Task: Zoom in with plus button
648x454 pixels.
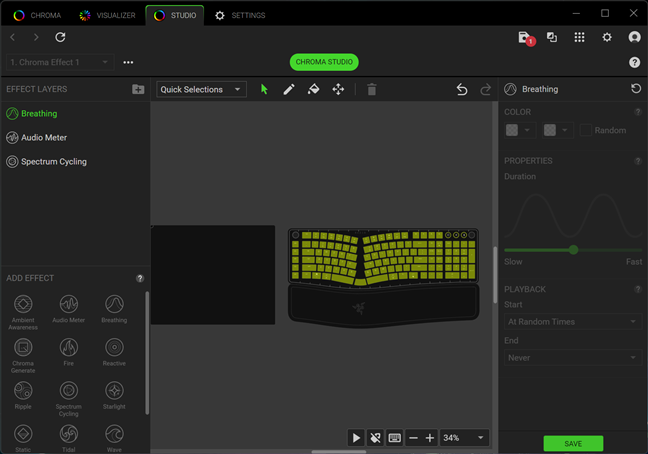Action: tap(430, 438)
